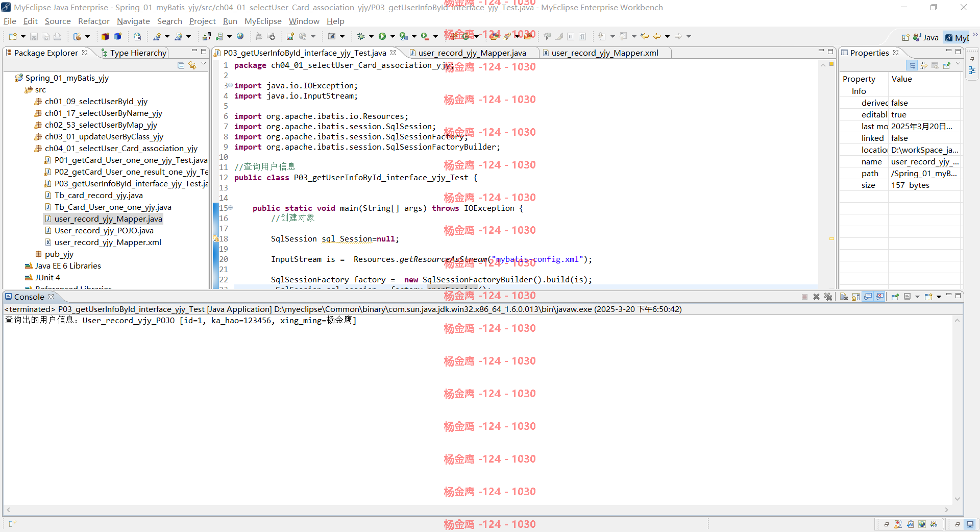Click the Previous Annotation toolbar icon
This screenshot has height=532, width=980.
(623, 36)
